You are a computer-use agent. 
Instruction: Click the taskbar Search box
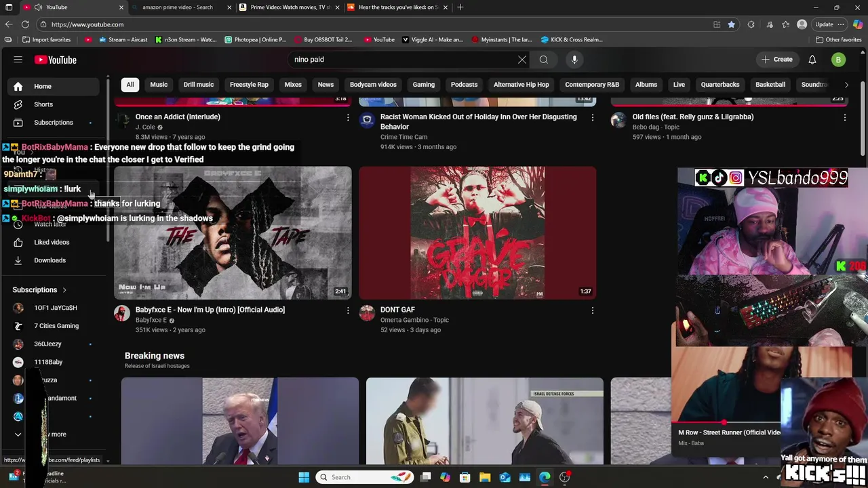(x=366, y=477)
